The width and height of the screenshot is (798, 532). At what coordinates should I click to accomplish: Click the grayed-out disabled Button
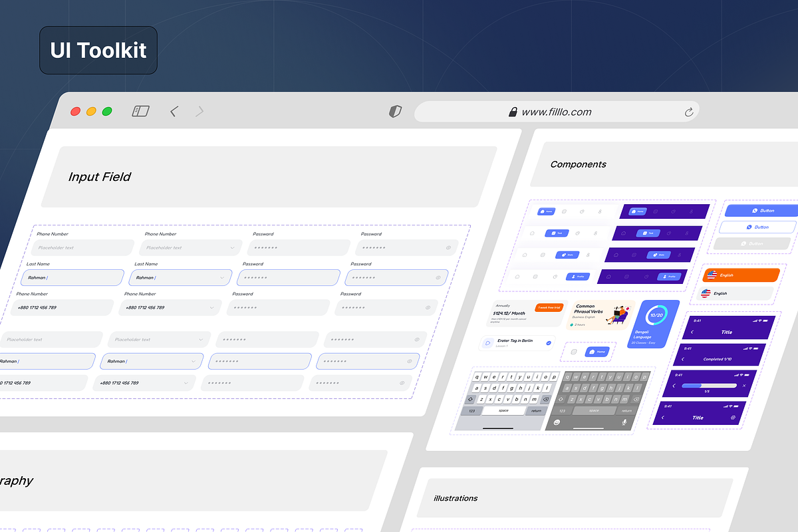[x=752, y=243]
